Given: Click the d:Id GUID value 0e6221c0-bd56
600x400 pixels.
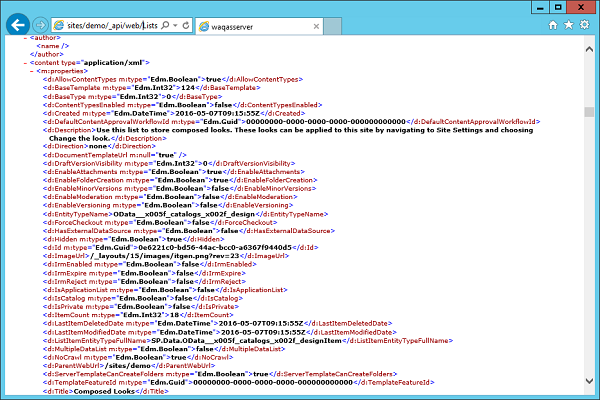Looking at the screenshot, I should click(x=215, y=248).
